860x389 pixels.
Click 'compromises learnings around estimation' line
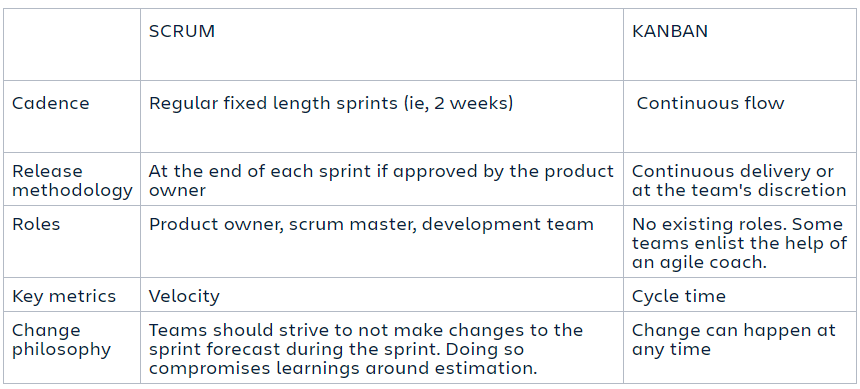click(x=343, y=368)
